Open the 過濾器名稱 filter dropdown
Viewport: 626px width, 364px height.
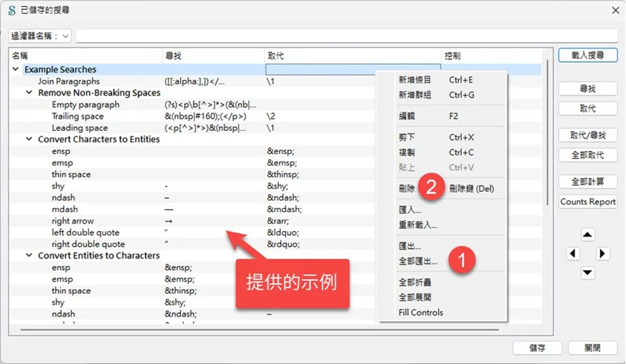(x=39, y=36)
